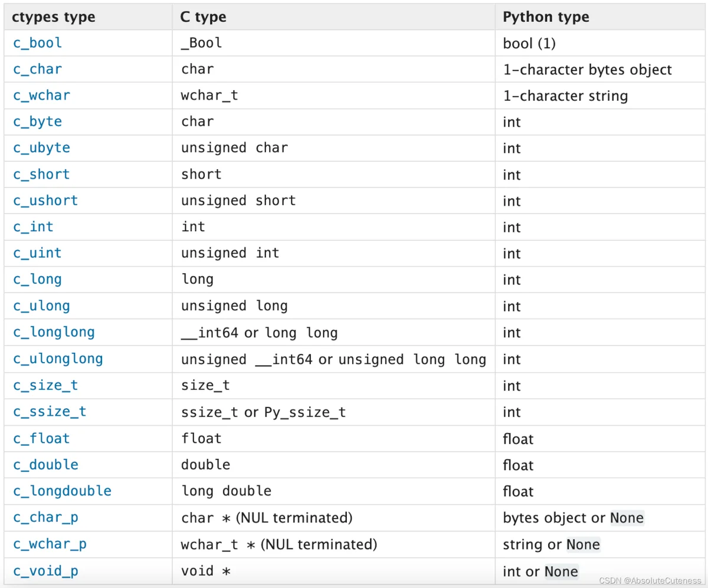
Task: Open the c_bool type link
Action: 37,43
